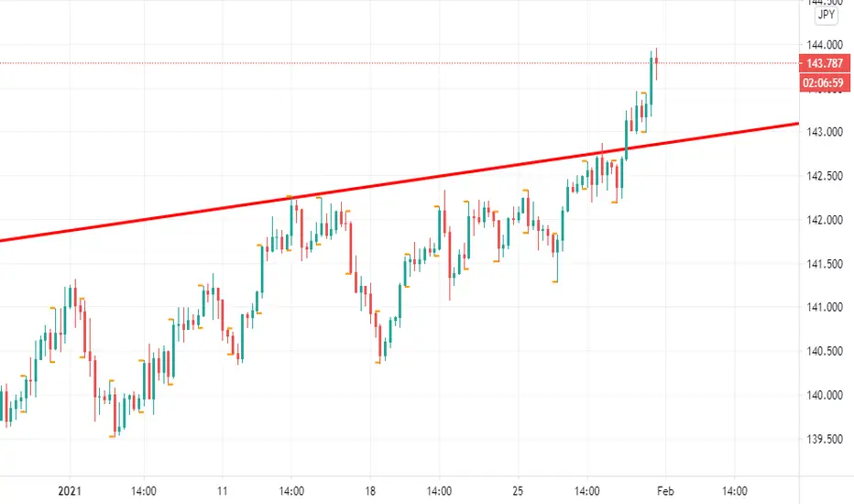Click the 144.000 price axis label
The width and height of the screenshot is (854, 504).
825,45
